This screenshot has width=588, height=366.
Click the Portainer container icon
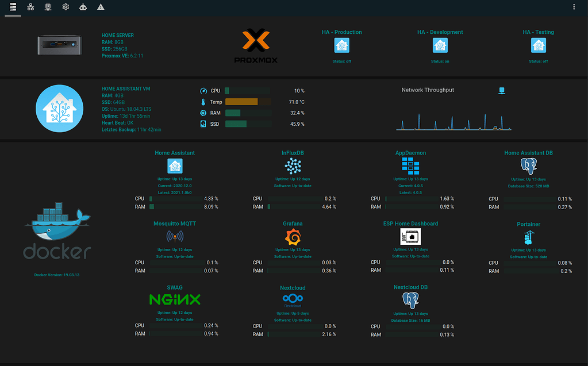point(529,236)
